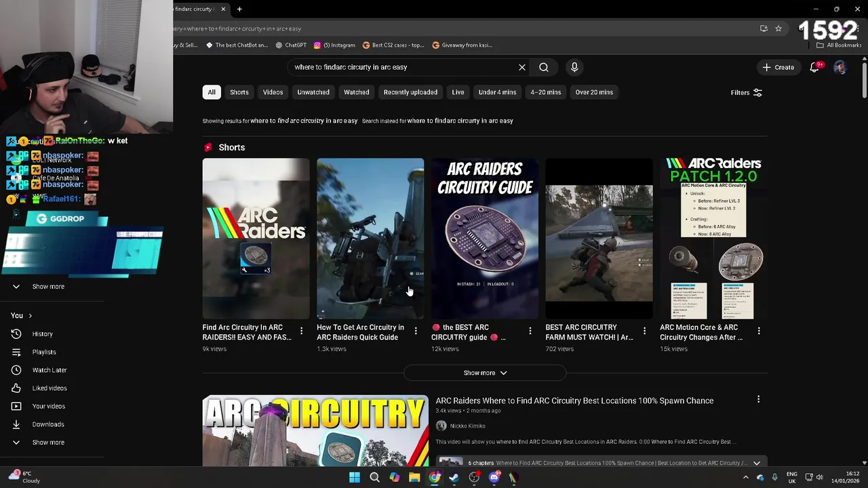Open File Explorer from taskbar
Viewport: 868px width, 488px height.
pyautogui.click(x=414, y=477)
